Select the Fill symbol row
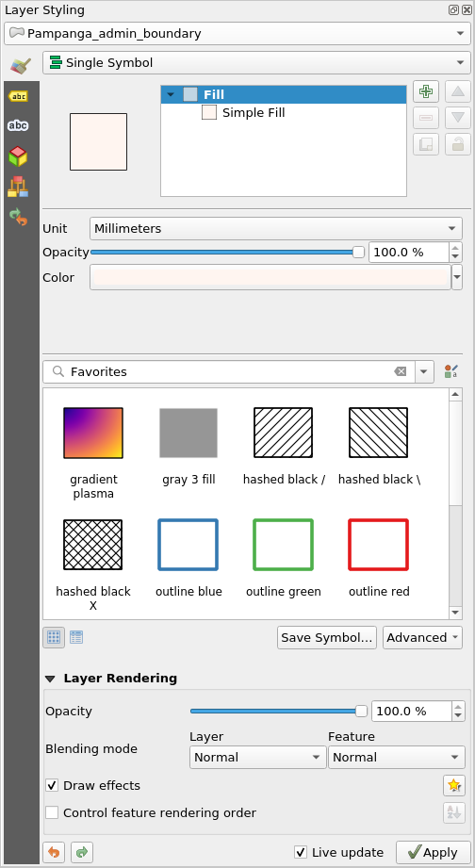This screenshot has height=868, width=475. click(284, 94)
